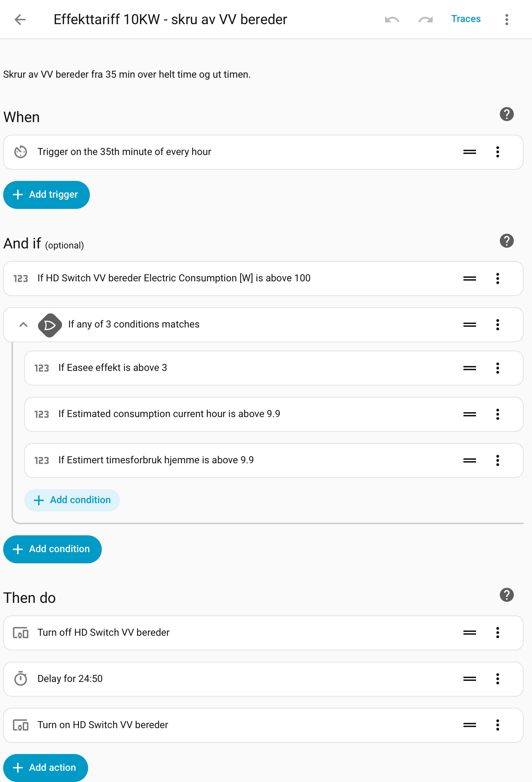This screenshot has width=532, height=782.
Task: Click the undo icon in header
Action: click(x=392, y=20)
